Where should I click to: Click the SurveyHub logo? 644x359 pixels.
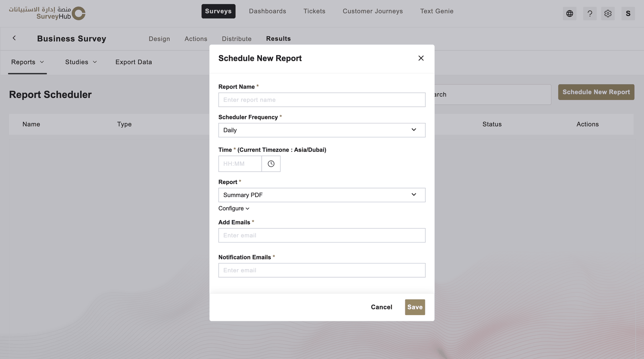(x=47, y=13)
